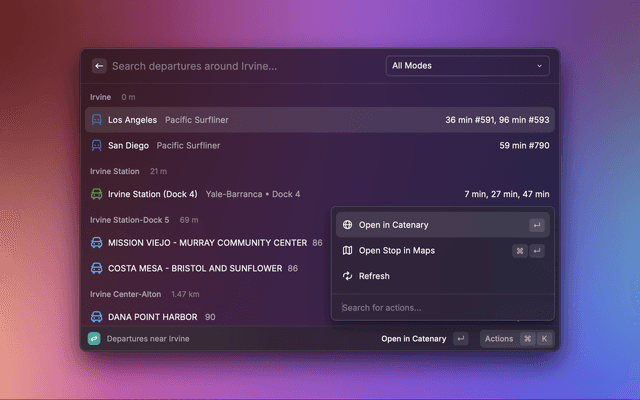
Task: Click the back arrow button
Action: click(99, 66)
